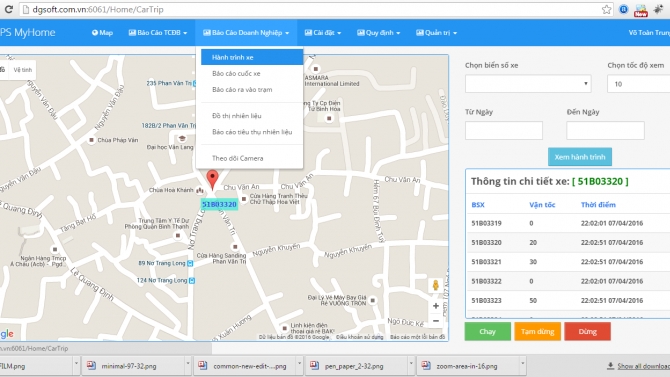The image size is (670, 377).
Task: Reload the page with browser refresh icon
Action: (8, 9)
